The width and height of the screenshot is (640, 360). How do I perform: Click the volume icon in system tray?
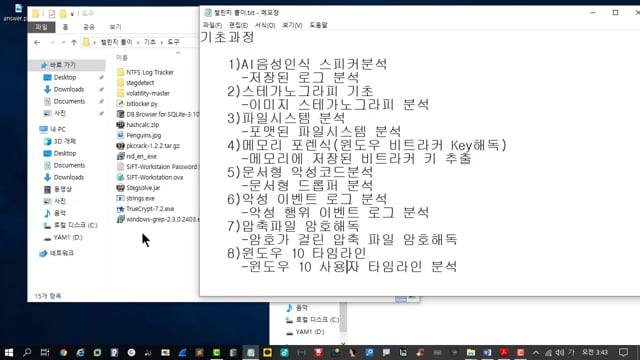tap(560, 352)
